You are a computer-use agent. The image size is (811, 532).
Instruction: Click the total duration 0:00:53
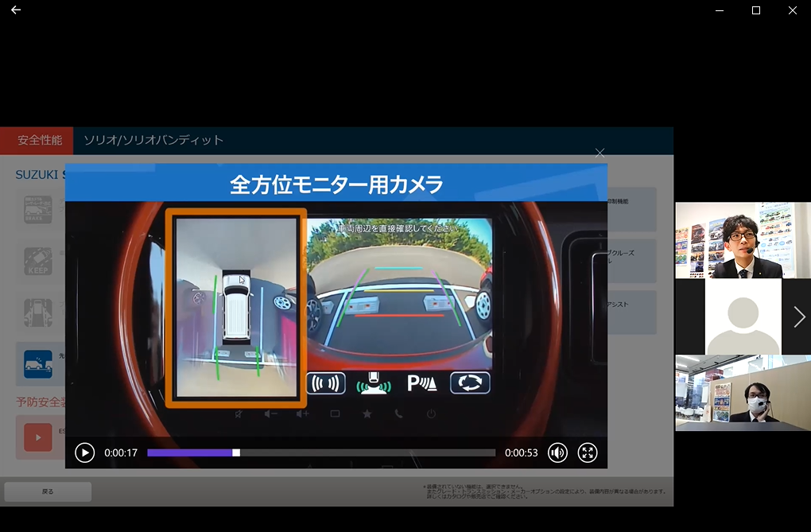click(522, 452)
